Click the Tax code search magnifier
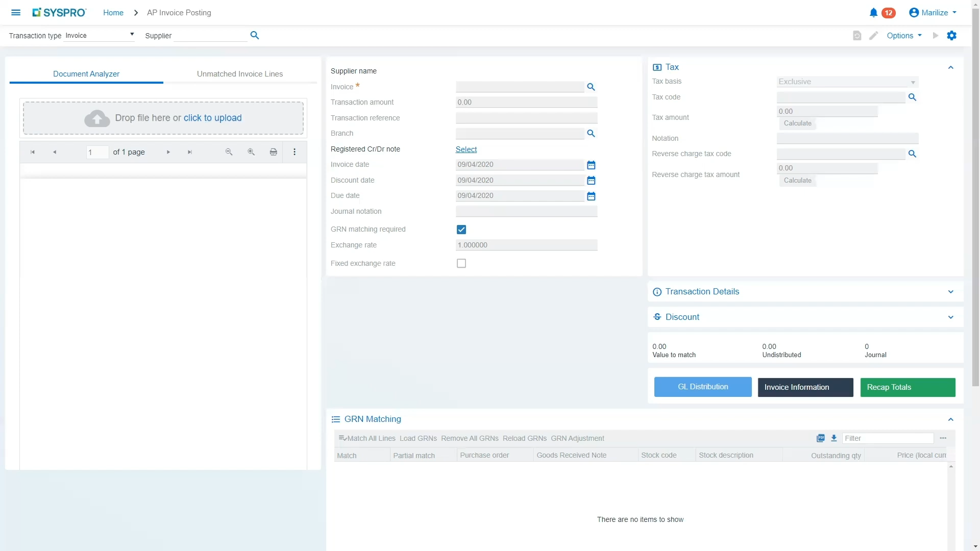The width and height of the screenshot is (980, 551). (913, 97)
